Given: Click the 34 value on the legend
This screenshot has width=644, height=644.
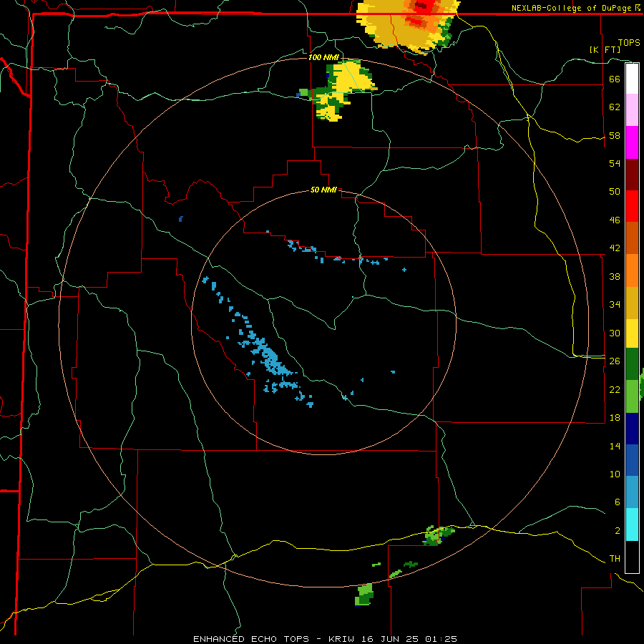Looking at the screenshot, I should [x=615, y=305].
